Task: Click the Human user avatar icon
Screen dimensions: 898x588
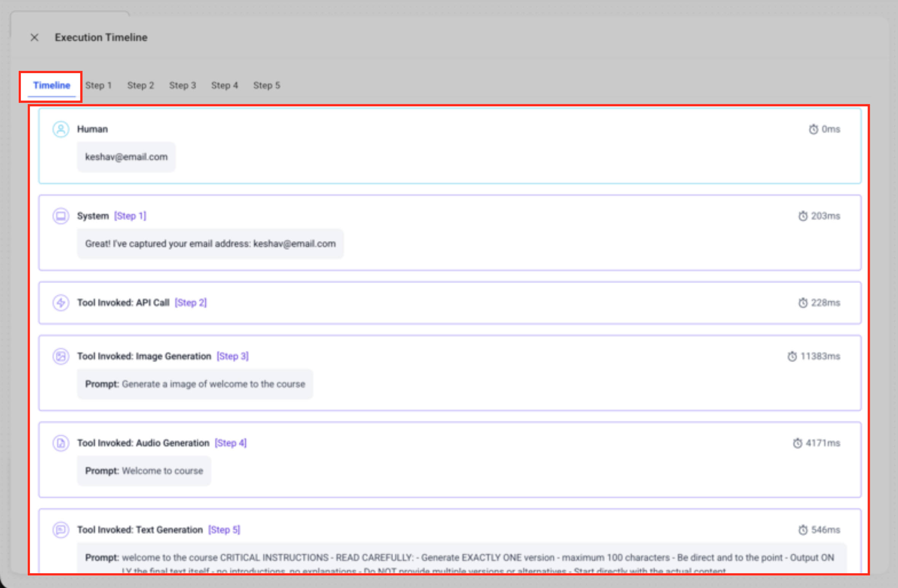Action: [x=61, y=129]
